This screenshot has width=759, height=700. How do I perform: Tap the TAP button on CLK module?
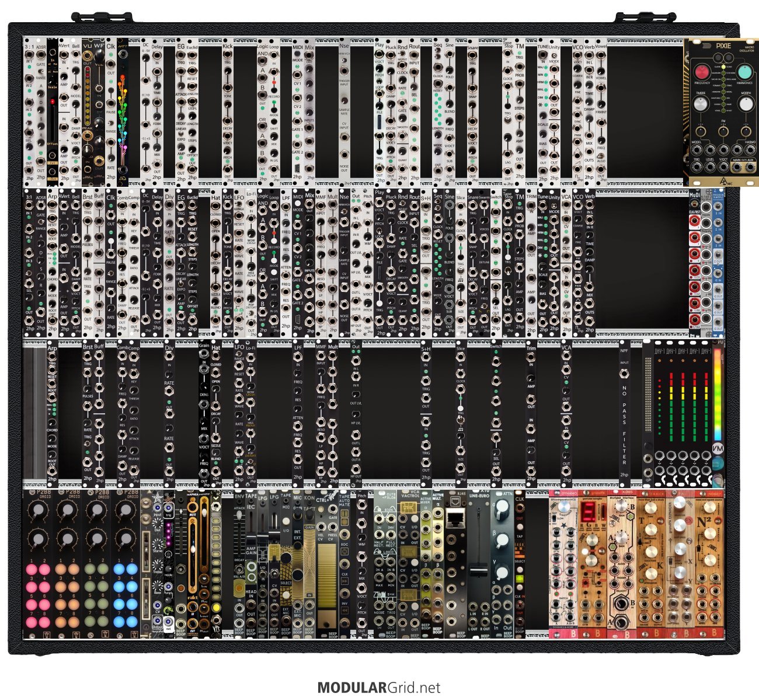pyautogui.click(x=520, y=527)
